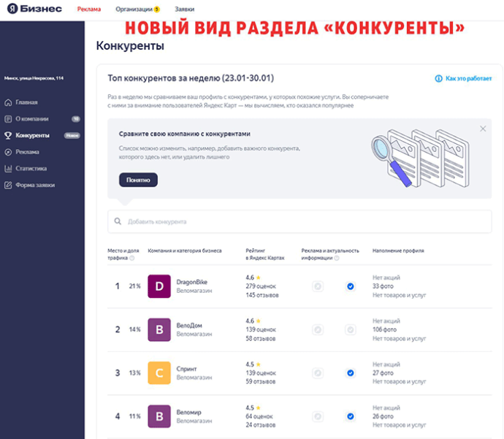
Task: Open Форма заявки sidebar item
Action: pos(35,185)
